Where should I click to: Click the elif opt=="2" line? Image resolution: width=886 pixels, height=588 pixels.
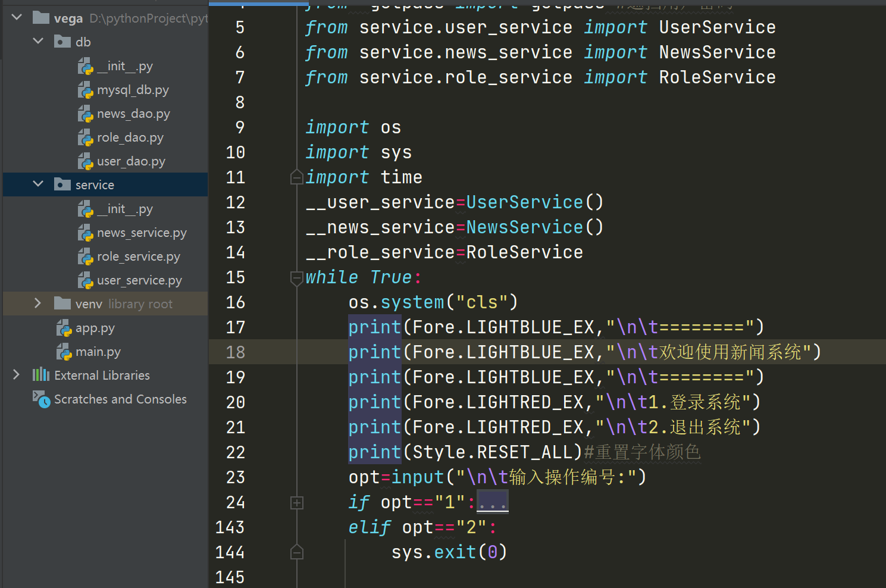[x=422, y=527]
